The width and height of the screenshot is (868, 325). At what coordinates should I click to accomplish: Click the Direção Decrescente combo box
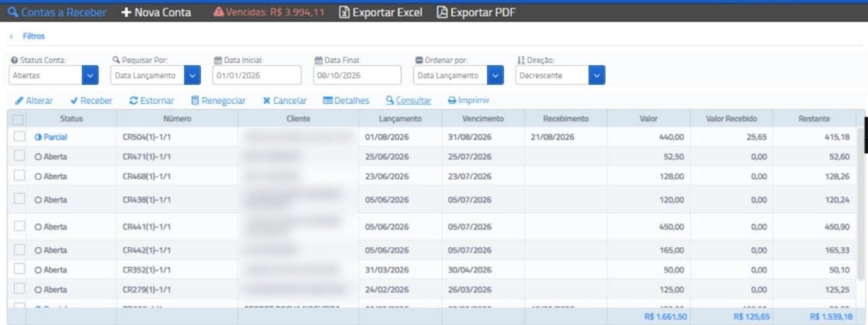(x=560, y=75)
